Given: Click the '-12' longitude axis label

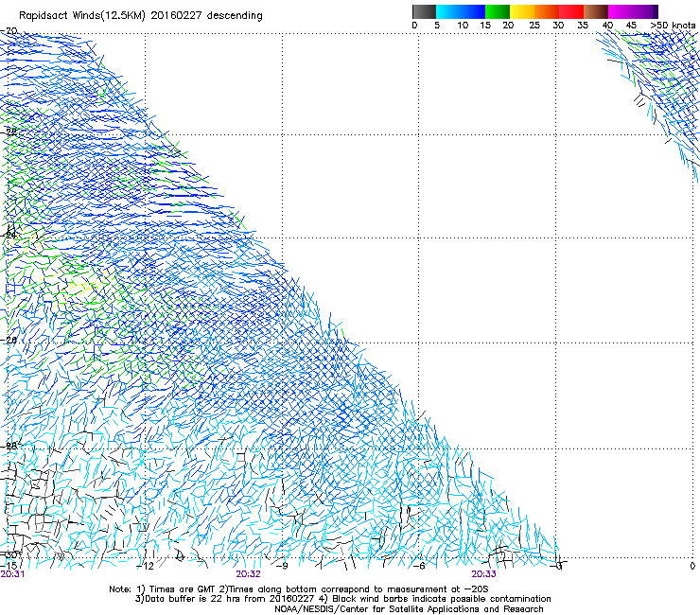Looking at the screenshot, I should coord(145,566).
